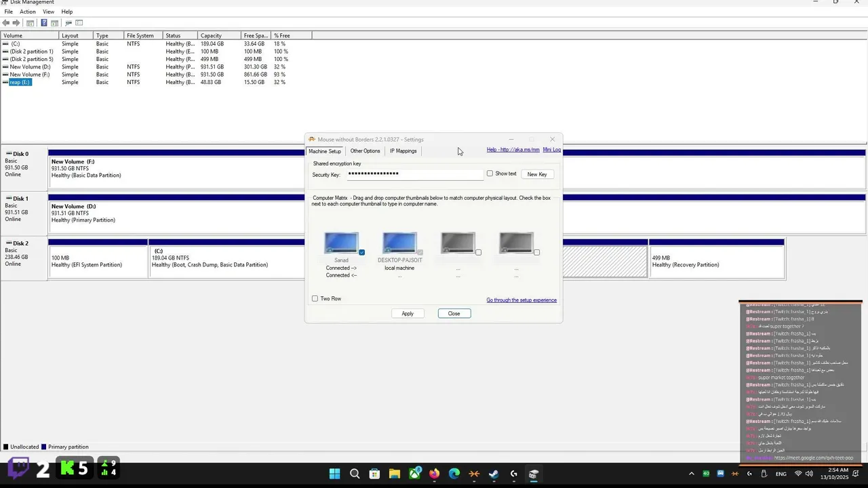Screen dimensions: 868x488
Task: Click the Show/Hide Console Tree toolbar icon
Action: click(30, 23)
